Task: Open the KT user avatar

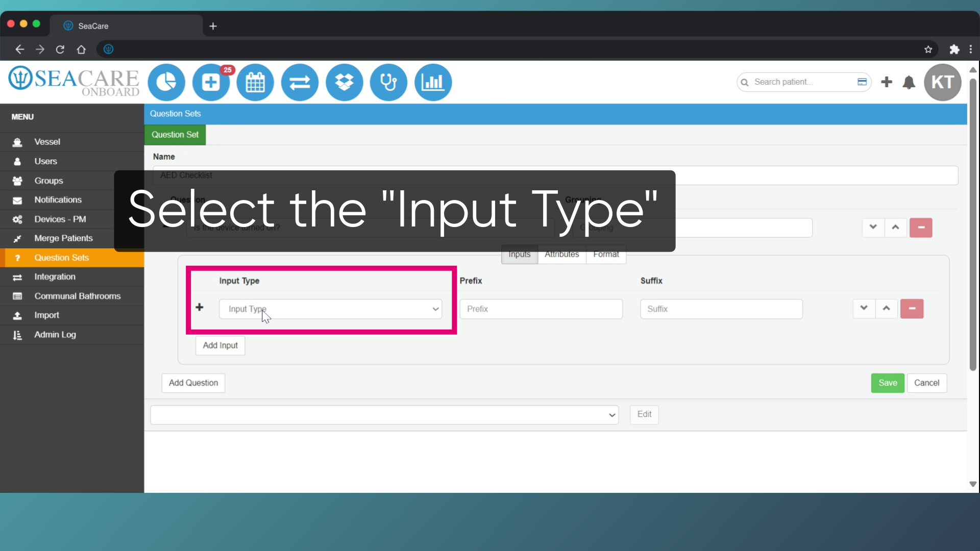Action: pos(943,82)
